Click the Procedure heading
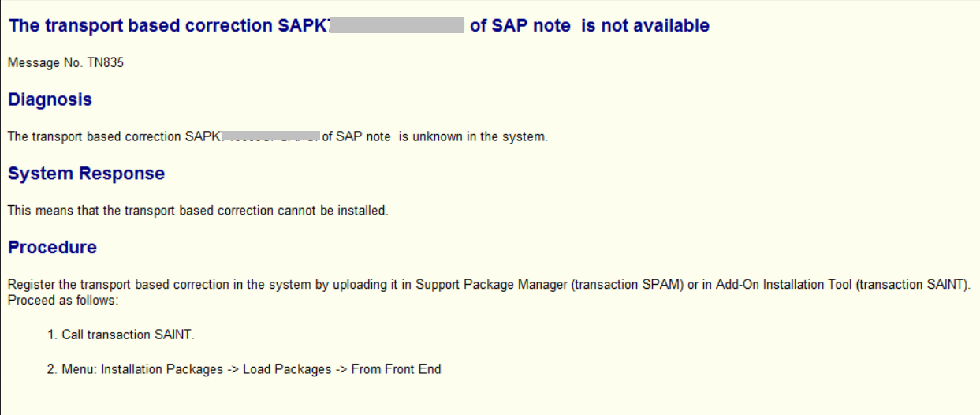 [52, 247]
